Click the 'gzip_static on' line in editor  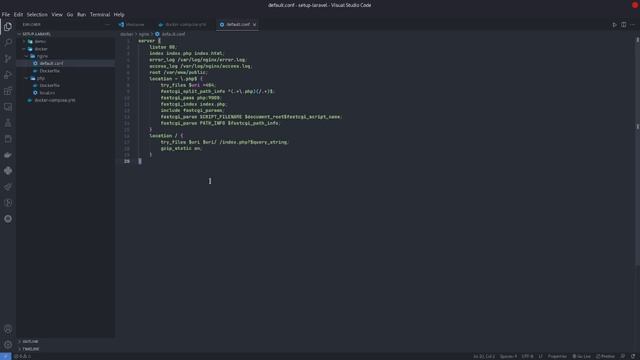[x=181, y=149]
